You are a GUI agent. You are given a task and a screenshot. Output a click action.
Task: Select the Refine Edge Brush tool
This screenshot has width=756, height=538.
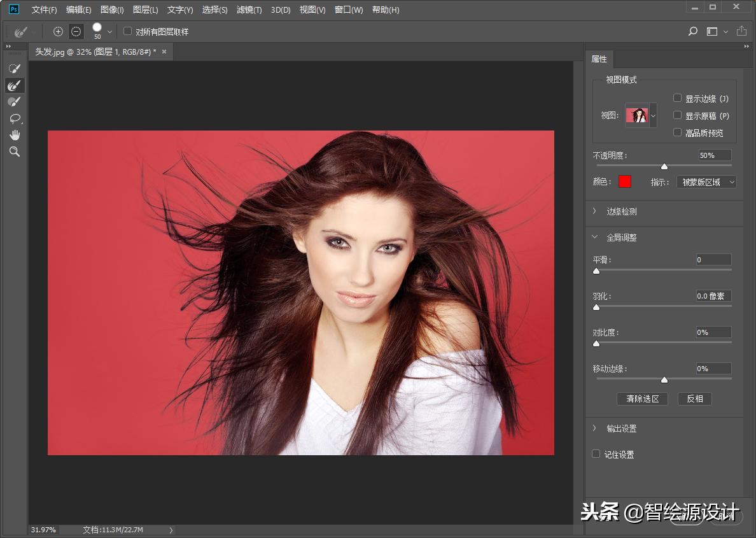[14, 85]
